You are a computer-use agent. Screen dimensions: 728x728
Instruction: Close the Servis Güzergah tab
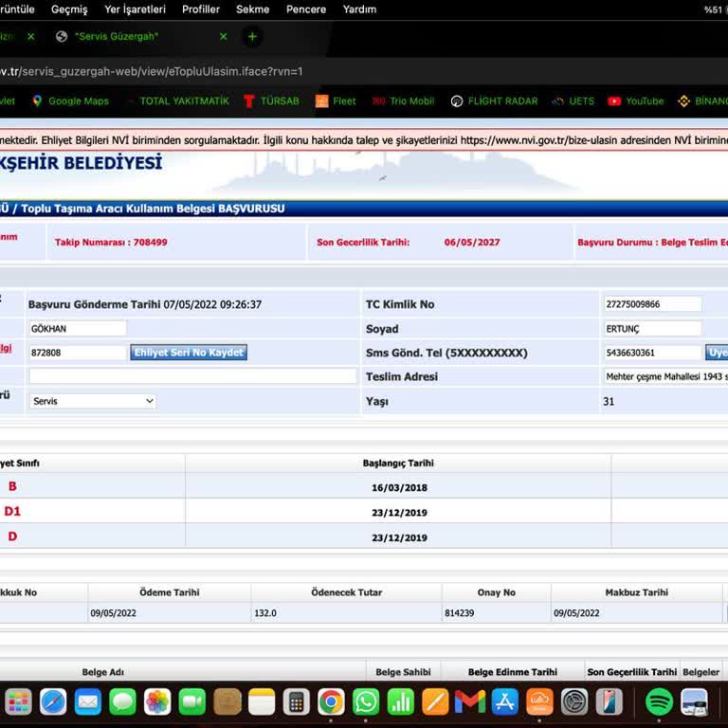click(x=224, y=37)
